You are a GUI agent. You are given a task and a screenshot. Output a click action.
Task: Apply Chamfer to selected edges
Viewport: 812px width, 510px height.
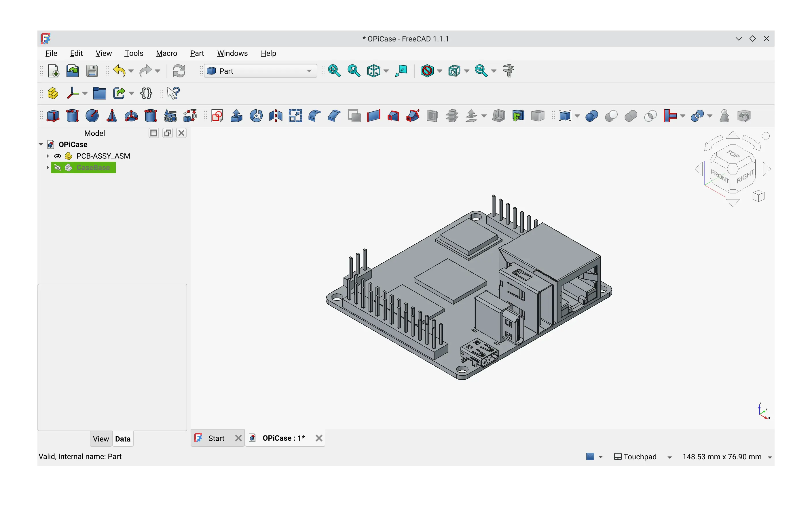click(335, 116)
